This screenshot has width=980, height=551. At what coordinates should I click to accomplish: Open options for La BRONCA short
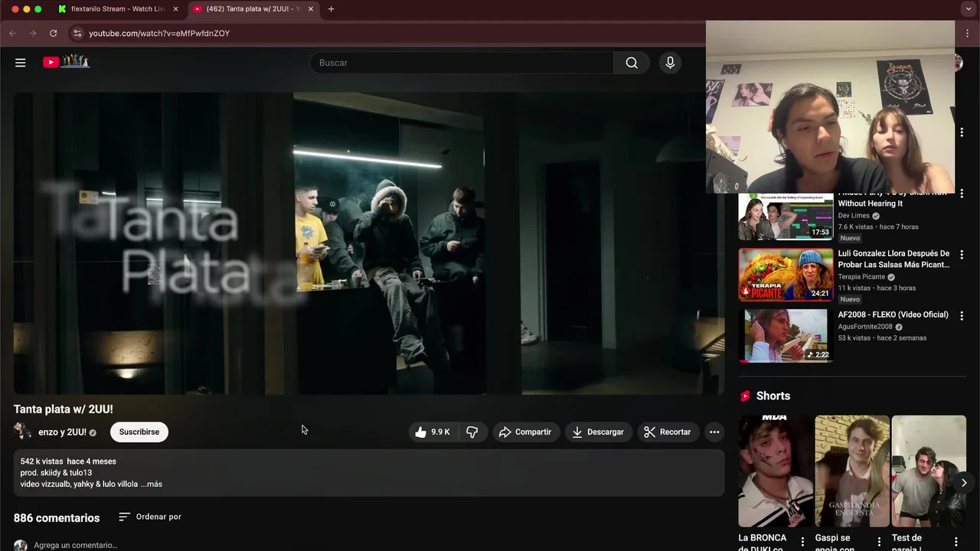[x=802, y=542]
